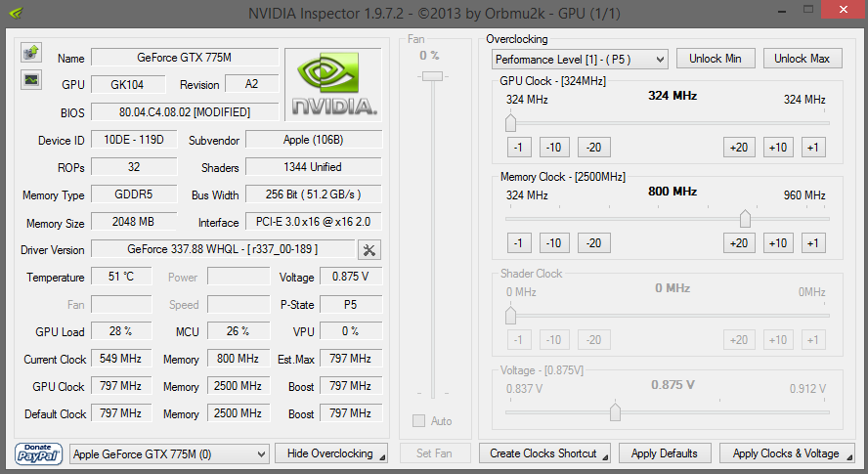This screenshot has width=868, height=474.
Task: Increase GPU Clock by 10 MHz
Action: coord(778,148)
